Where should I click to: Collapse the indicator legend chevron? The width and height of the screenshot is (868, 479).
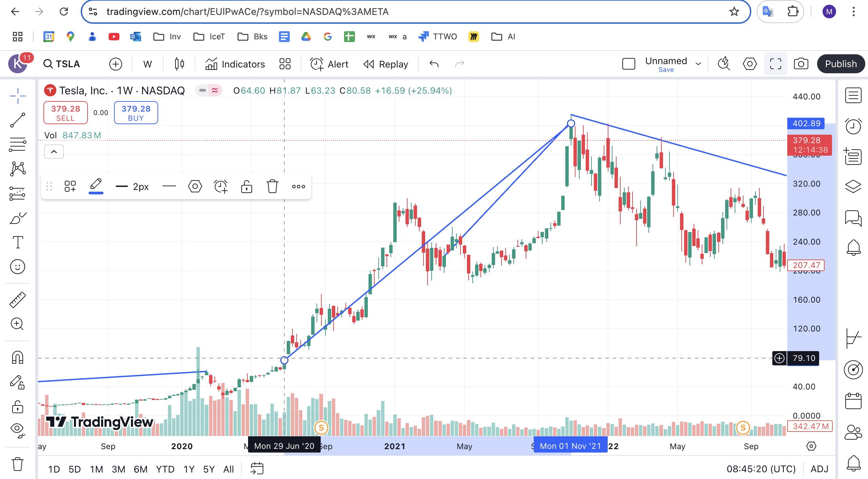tap(54, 152)
